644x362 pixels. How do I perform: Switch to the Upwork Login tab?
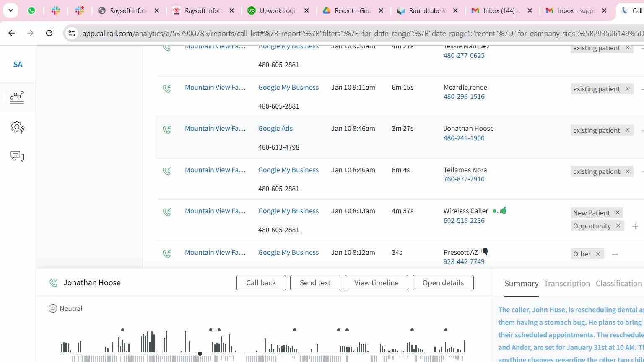pos(278,10)
